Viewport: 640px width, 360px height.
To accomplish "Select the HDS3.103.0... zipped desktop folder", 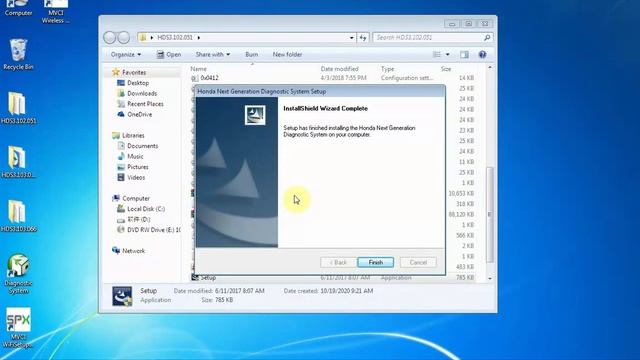I will tap(18, 162).
